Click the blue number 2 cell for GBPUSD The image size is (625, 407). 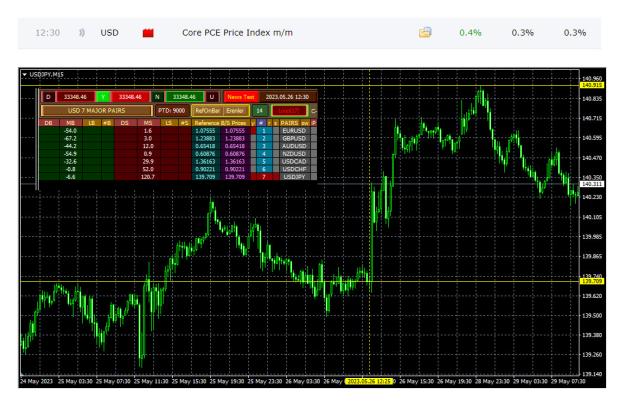point(264,138)
